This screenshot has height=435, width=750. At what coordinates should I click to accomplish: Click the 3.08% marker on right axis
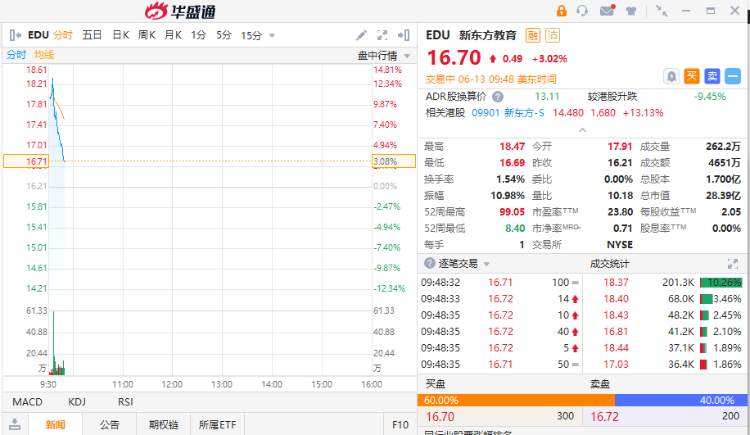394,161
